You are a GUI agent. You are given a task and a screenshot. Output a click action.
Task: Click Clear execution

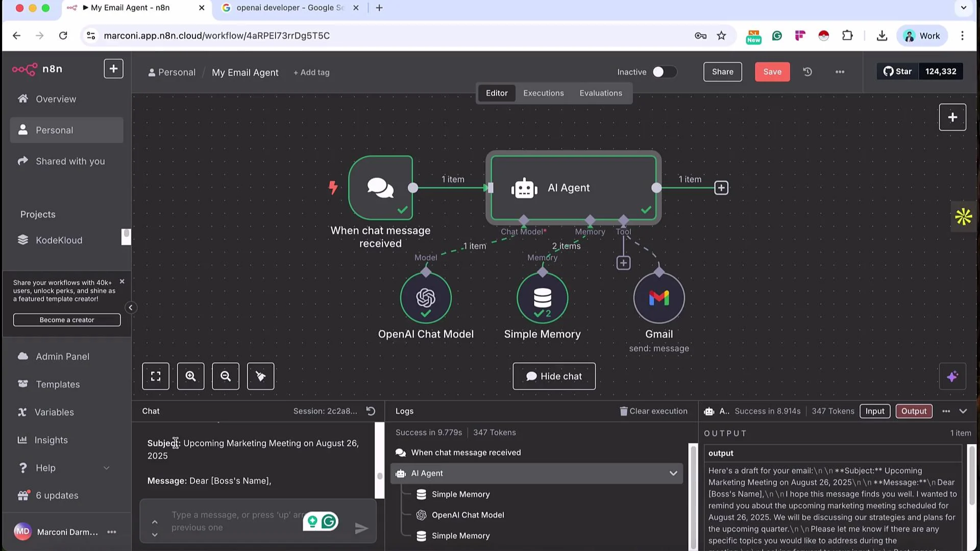653,411
